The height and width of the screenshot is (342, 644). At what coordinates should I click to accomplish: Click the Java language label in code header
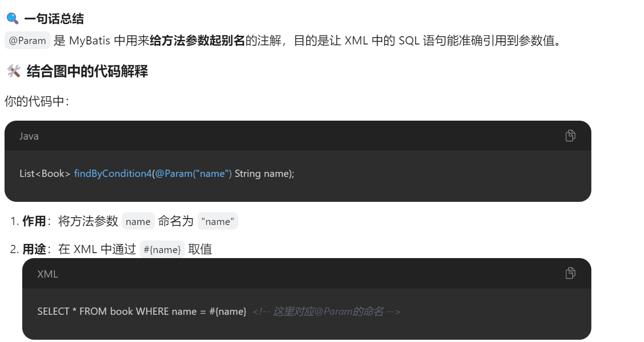click(29, 136)
